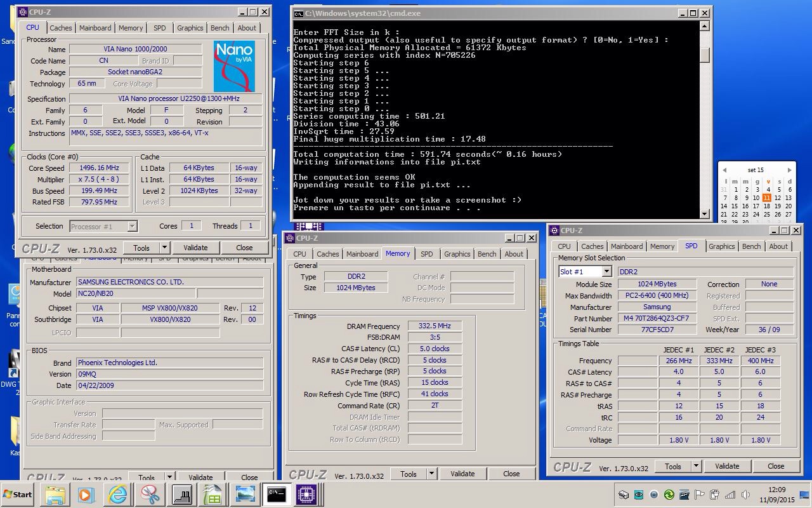
Task: Click Tools button in top-left CPU-Z window
Action: [141, 248]
